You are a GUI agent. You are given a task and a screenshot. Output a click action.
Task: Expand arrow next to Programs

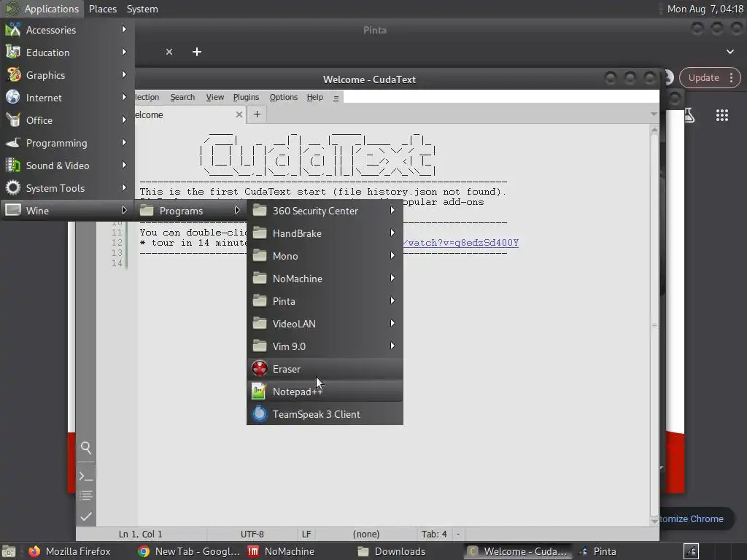click(x=237, y=210)
